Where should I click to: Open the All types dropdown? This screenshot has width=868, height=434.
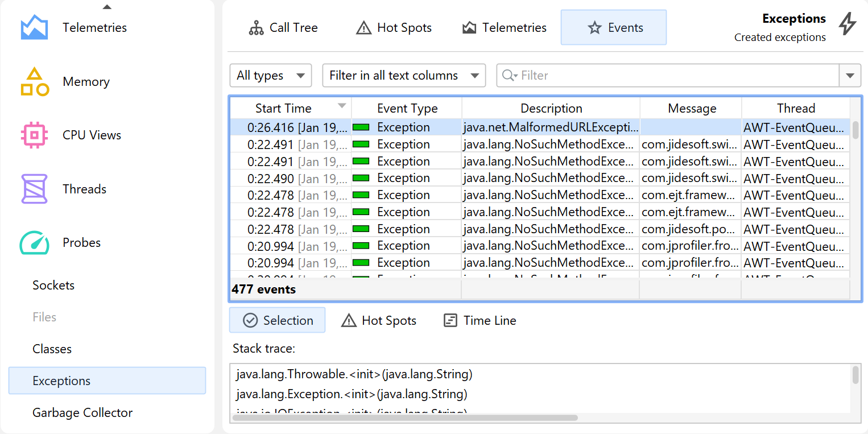point(271,76)
